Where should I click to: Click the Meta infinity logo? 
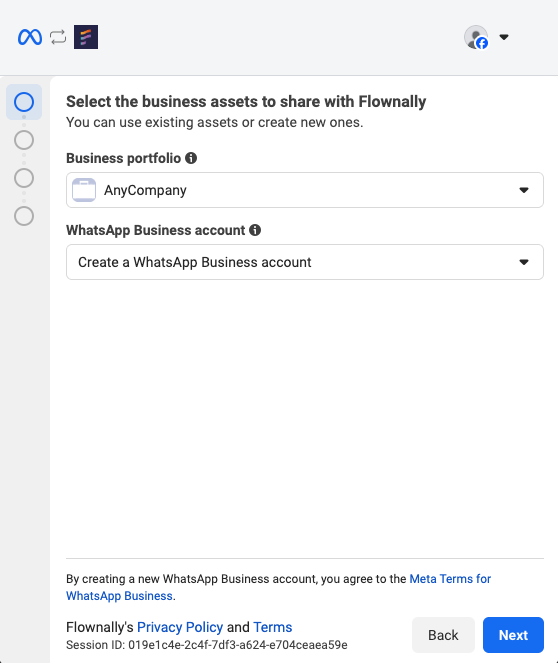[30, 37]
